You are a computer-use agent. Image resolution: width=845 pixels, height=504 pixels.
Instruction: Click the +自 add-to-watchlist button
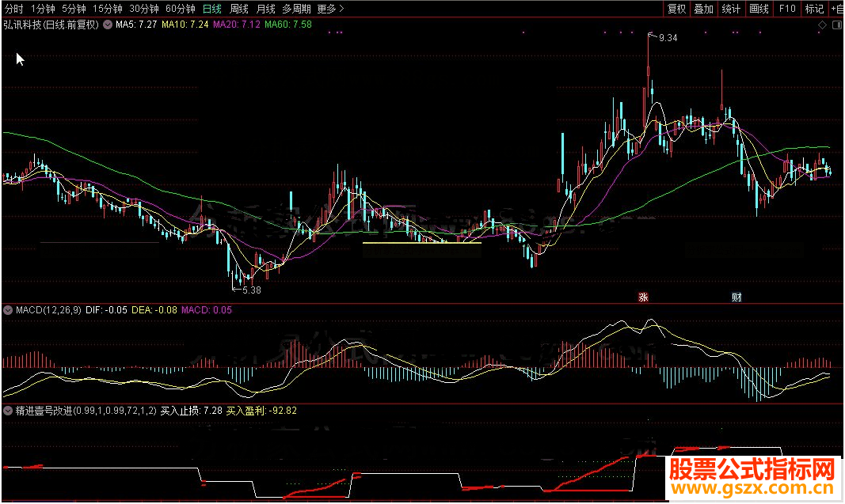coord(837,9)
